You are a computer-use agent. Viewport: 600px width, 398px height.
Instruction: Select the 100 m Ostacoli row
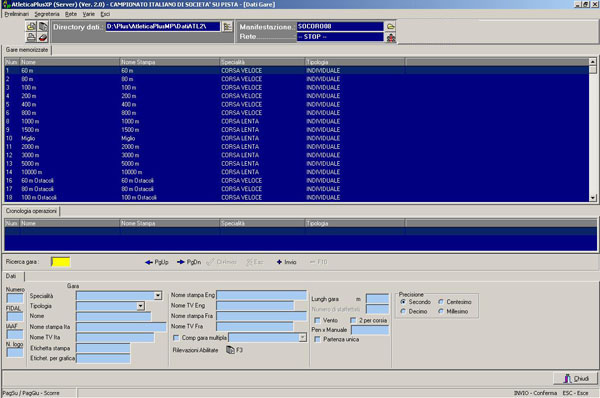[x=297, y=197]
